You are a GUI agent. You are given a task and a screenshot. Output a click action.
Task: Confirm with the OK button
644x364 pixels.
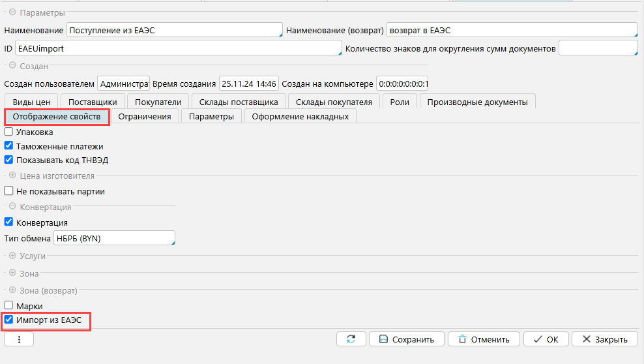click(546, 339)
